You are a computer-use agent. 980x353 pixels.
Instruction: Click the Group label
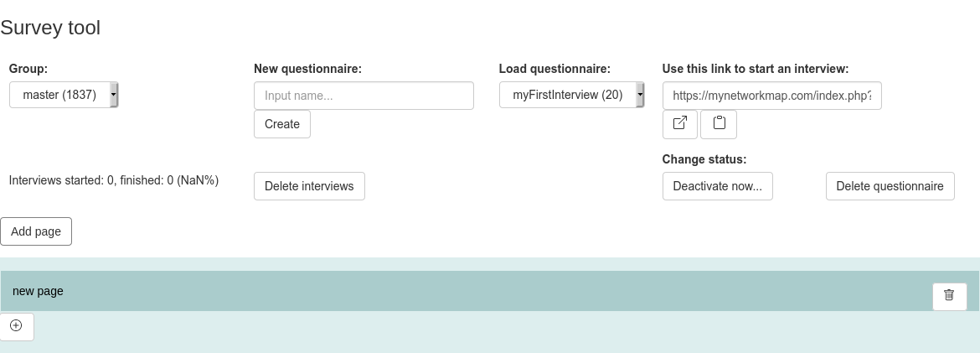28,69
